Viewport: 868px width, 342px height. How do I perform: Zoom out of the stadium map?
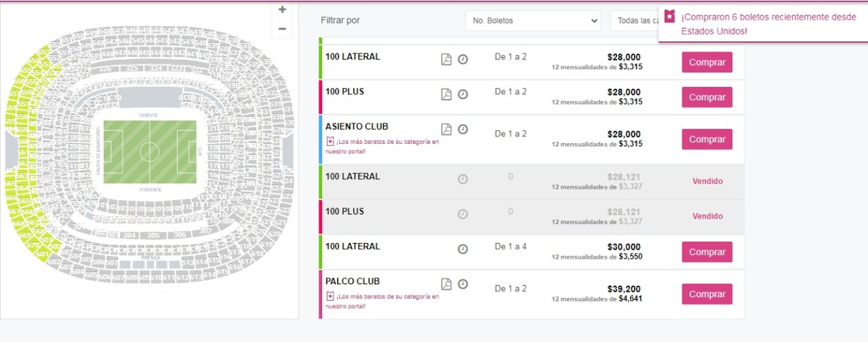click(282, 28)
